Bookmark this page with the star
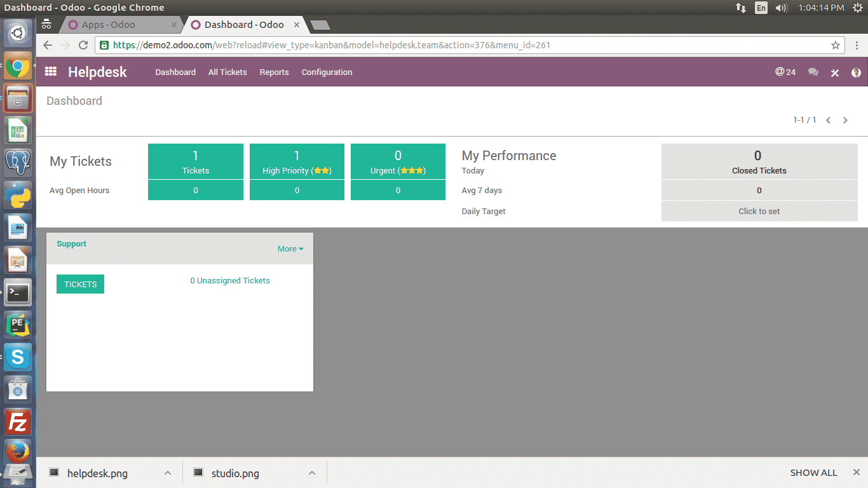 [x=836, y=45]
